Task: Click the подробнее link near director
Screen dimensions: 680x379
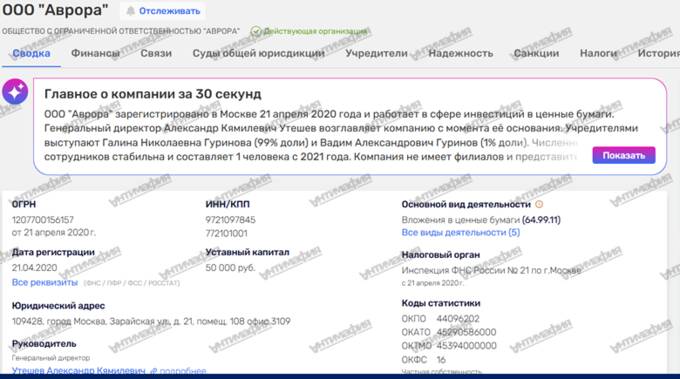Action: point(183,371)
